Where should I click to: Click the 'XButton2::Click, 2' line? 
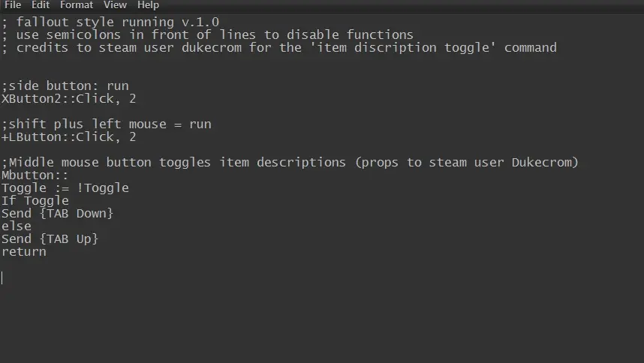[68, 98]
